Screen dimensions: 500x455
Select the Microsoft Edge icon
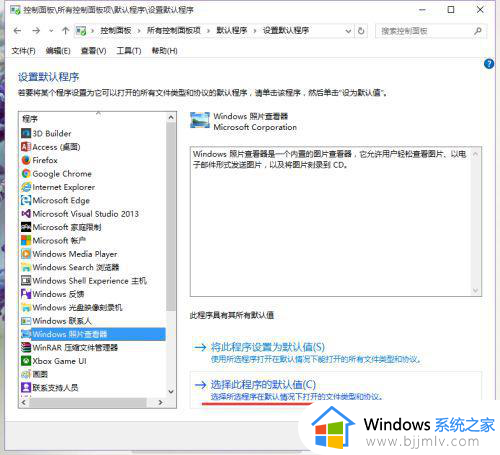click(x=26, y=200)
